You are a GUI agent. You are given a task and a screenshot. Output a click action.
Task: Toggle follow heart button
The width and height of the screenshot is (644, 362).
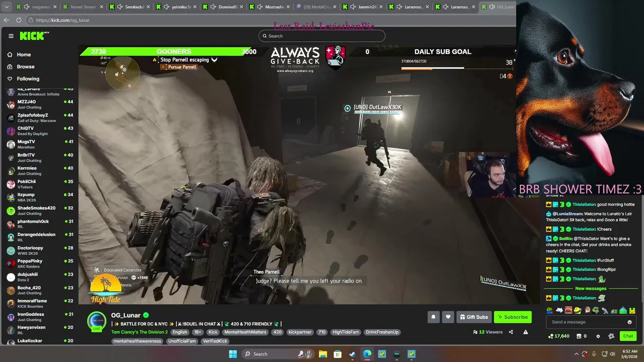tap(448, 317)
